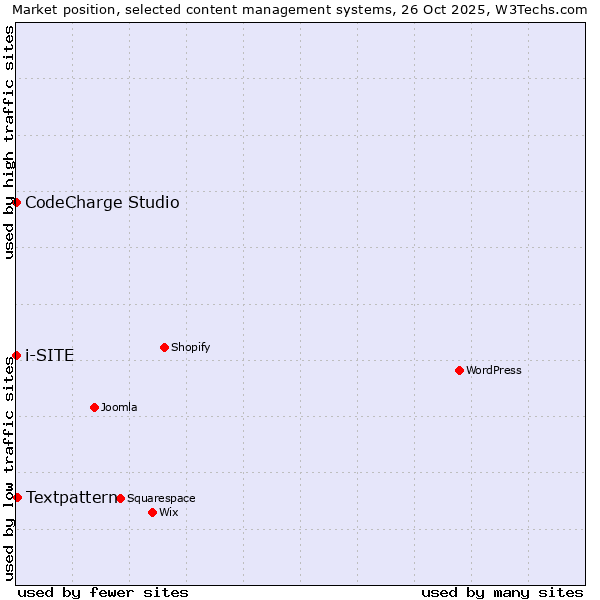Click the chart title mentioning W3Techs.com
600x600 pixels.
point(300,9)
